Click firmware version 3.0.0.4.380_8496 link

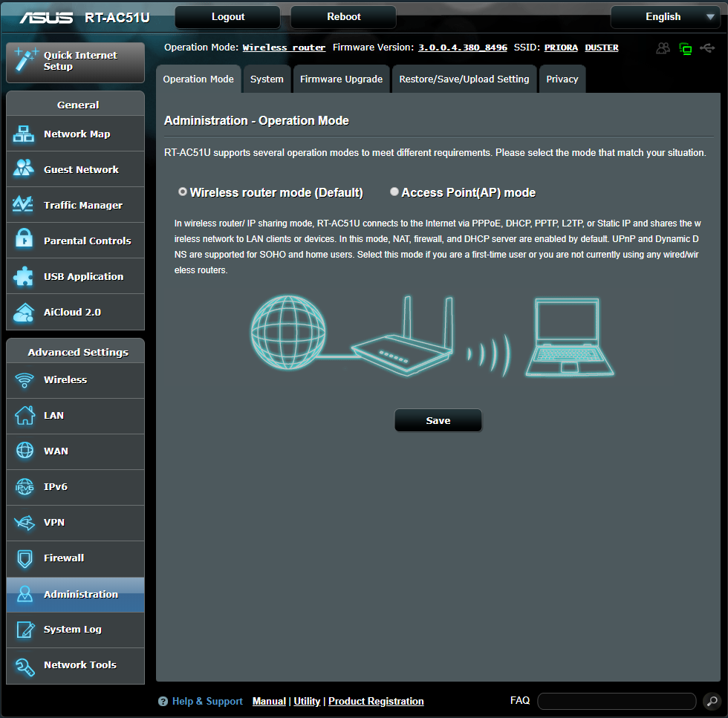[462, 48]
